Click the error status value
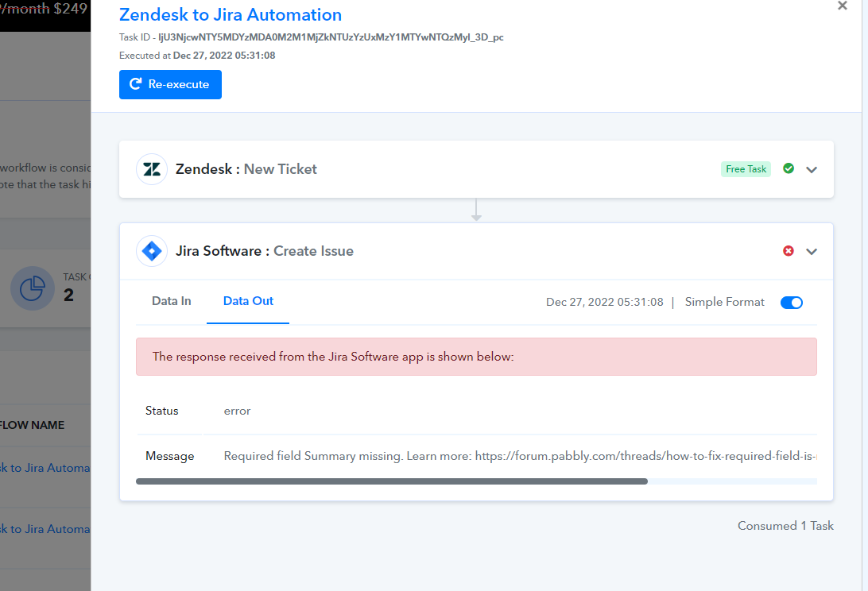The width and height of the screenshot is (868, 591). (x=237, y=411)
